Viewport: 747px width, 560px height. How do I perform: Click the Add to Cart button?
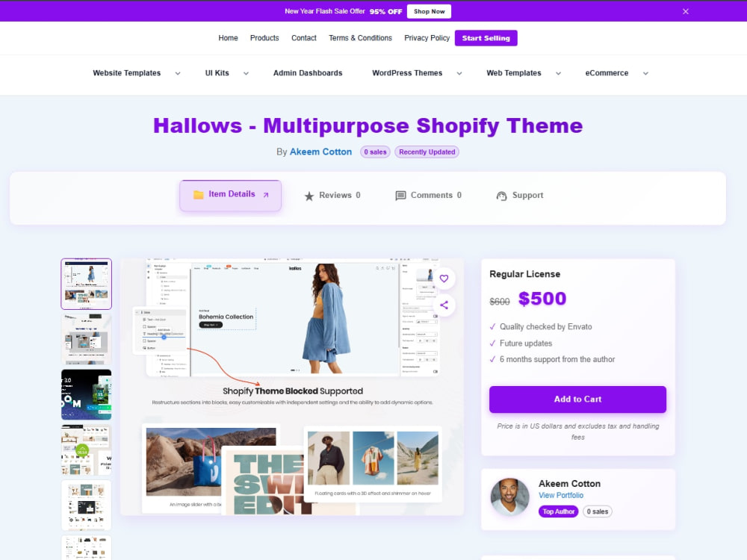coord(577,399)
